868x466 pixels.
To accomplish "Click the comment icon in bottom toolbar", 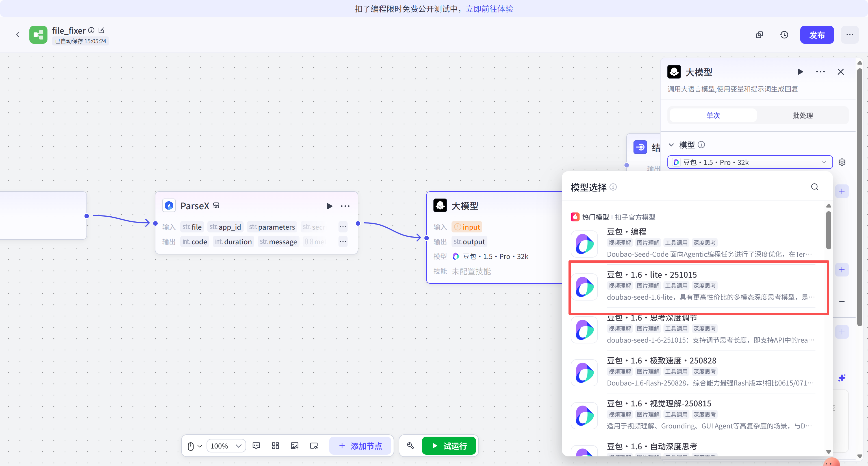I will (256, 446).
